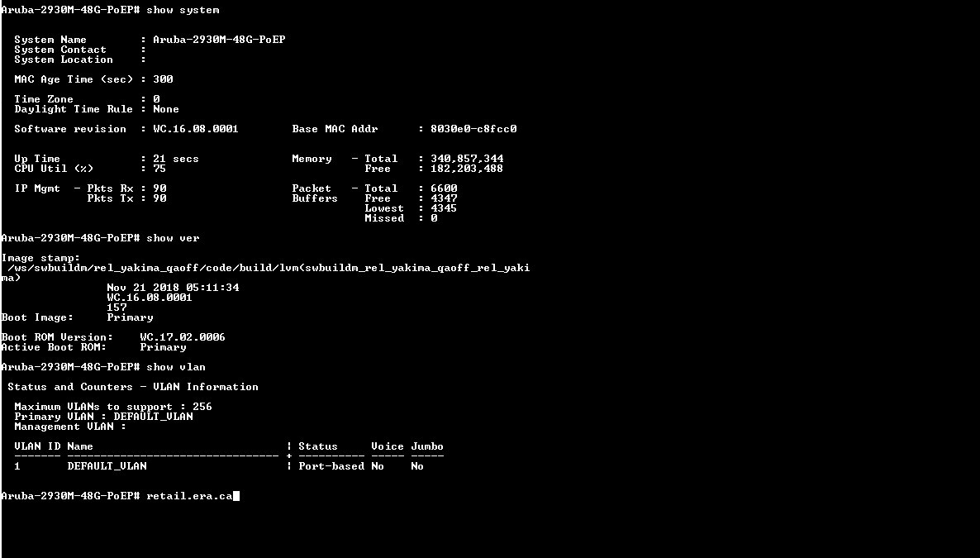Click the 'show vlan' command text
980x558 pixels.
click(176, 367)
